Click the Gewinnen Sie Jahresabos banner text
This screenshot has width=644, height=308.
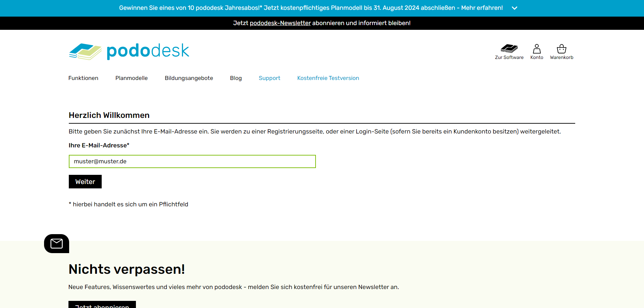[x=311, y=8]
